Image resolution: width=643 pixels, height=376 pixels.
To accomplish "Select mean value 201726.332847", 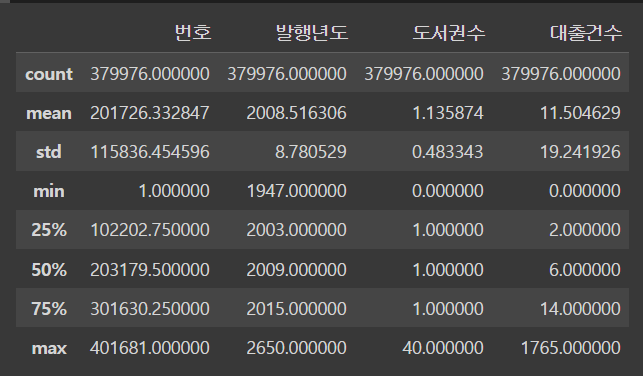I will pyautogui.click(x=150, y=113).
